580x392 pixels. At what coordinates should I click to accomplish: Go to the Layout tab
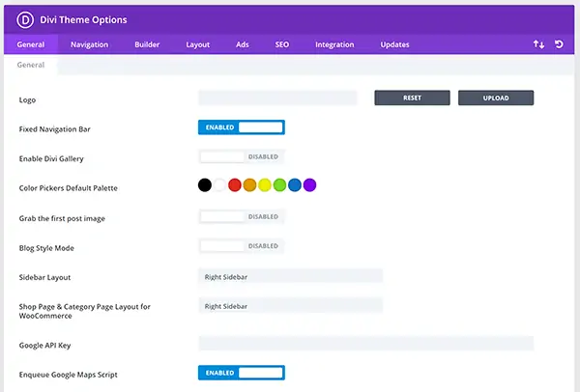pyautogui.click(x=197, y=44)
